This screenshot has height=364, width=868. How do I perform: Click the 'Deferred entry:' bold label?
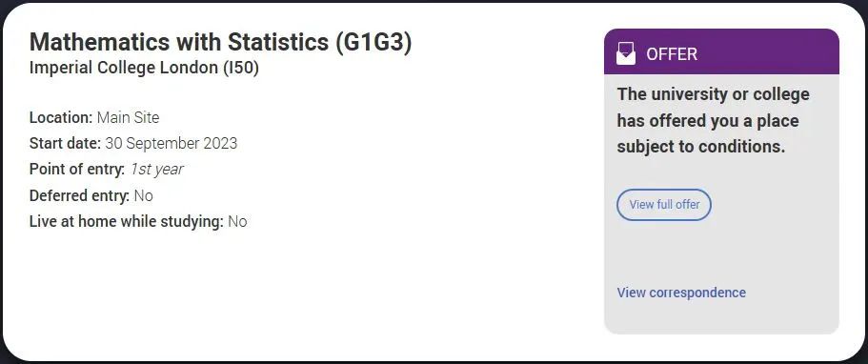tap(80, 195)
